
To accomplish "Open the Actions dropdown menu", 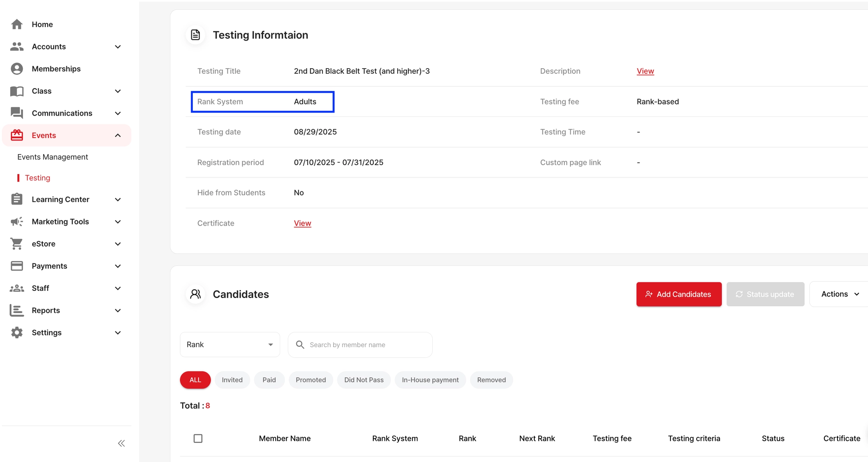I will (840, 294).
